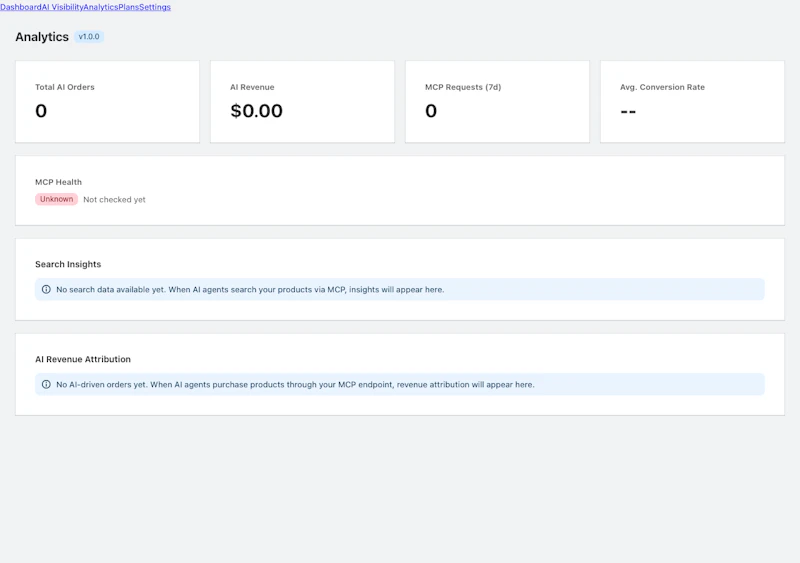Click the v1.0.0 version badge
The height and width of the screenshot is (563, 800).
pyautogui.click(x=89, y=37)
